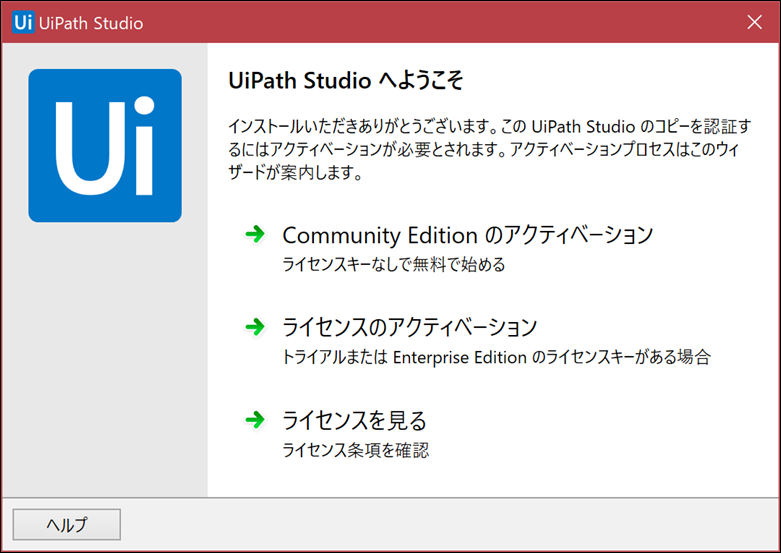Click the green arrow beside ライセンスのアクティベーション
The height and width of the screenshot is (553, 781).
click(255, 327)
